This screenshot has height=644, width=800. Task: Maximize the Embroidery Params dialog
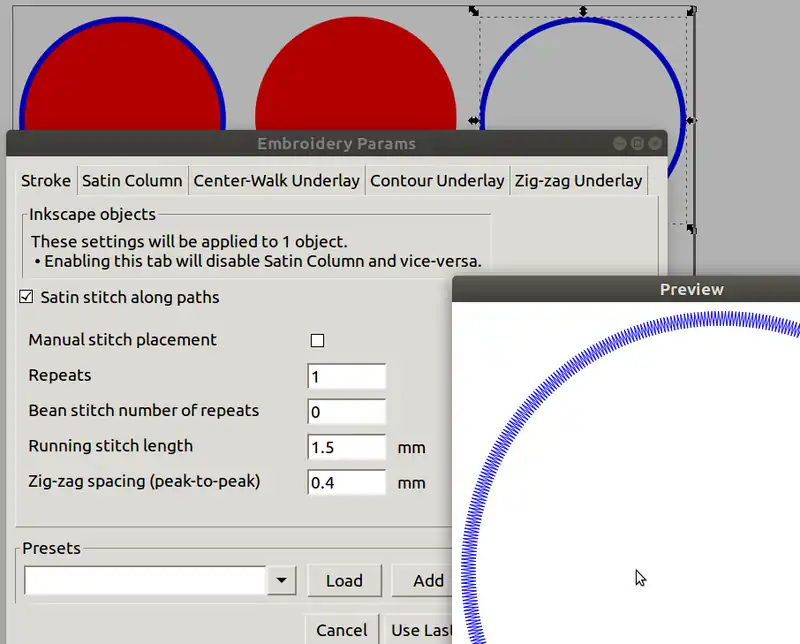(x=637, y=144)
